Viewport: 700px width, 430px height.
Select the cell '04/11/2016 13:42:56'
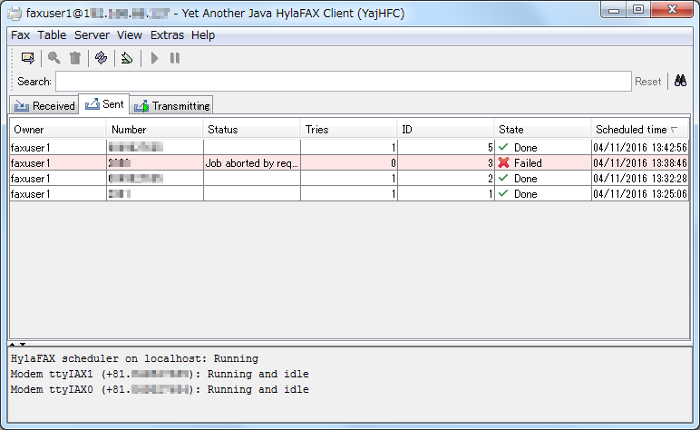[x=640, y=147]
